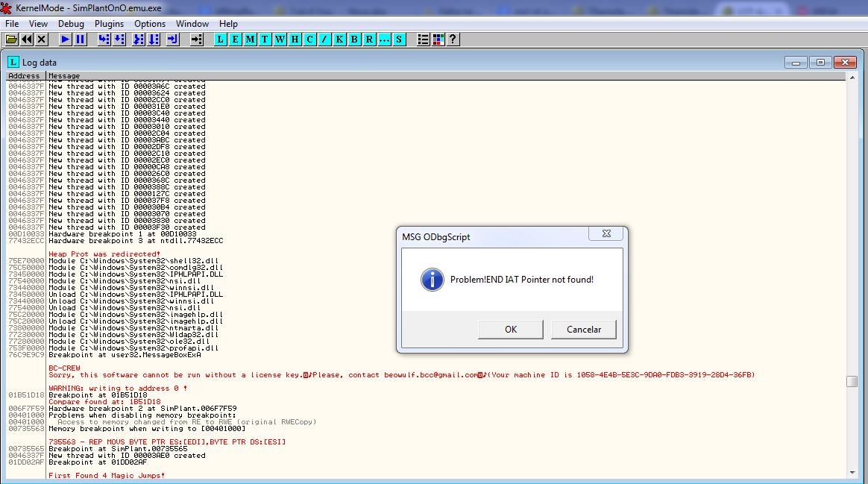Click the Execute till return icon
Viewport: 868px width, 484px height.
(x=173, y=40)
